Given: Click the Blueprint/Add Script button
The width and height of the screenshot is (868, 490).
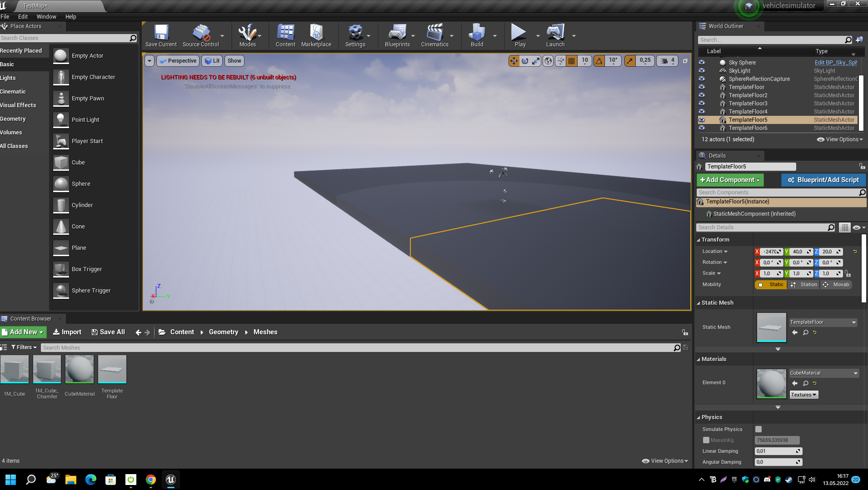Looking at the screenshot, I should click(x=823, y=180).
